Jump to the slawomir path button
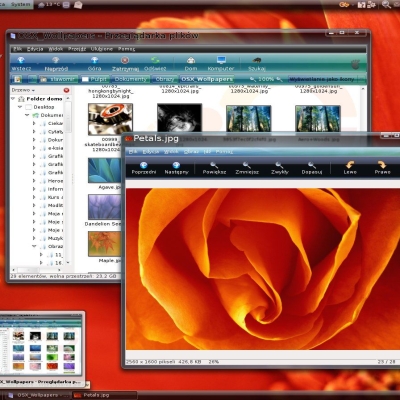Screen dimensions: 400x400 point(58,79)
